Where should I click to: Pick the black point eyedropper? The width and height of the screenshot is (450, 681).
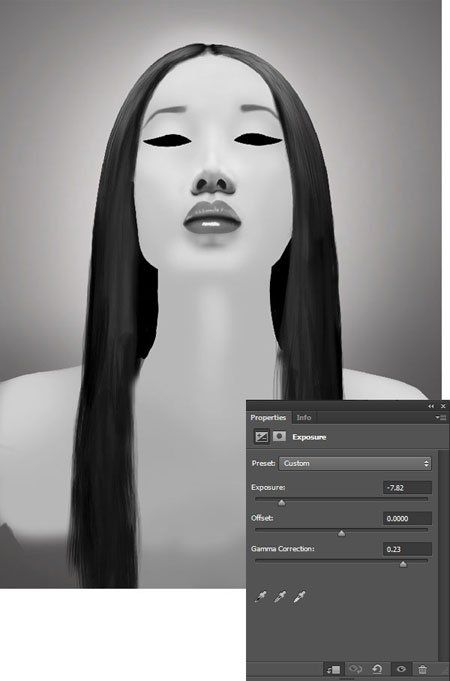261,597
